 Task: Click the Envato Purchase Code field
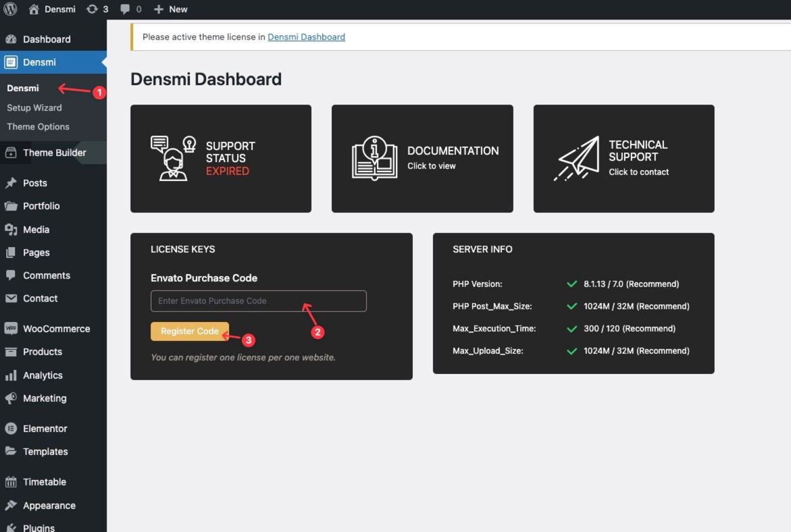coord(258,301)
